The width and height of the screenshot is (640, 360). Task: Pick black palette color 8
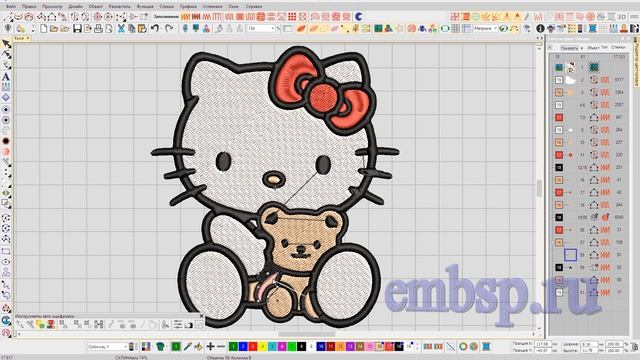(302, 347)
